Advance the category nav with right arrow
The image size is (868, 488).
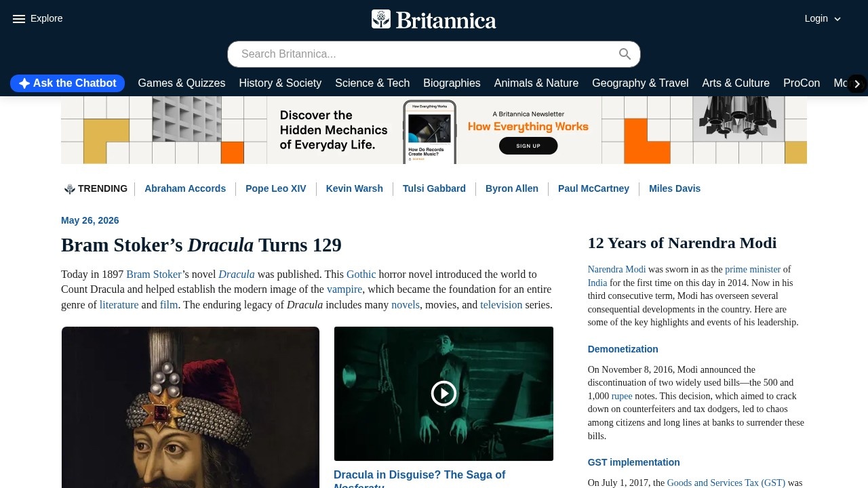tap(857, 83)
